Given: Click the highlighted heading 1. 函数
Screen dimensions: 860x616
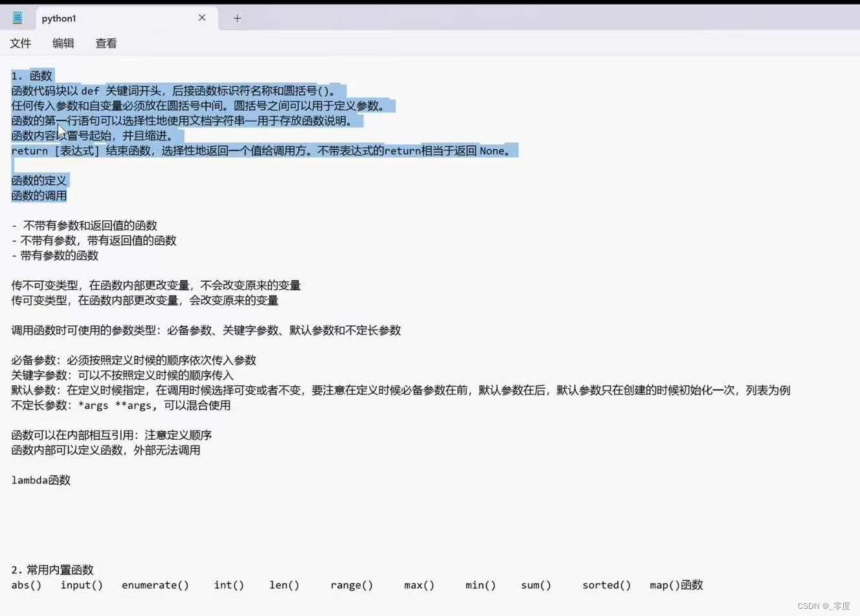Looking at the screenshot, I should [30, 75].
